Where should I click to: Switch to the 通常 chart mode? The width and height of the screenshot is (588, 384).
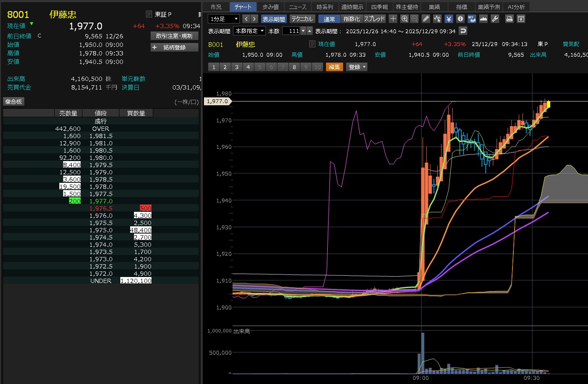point(329,19)
